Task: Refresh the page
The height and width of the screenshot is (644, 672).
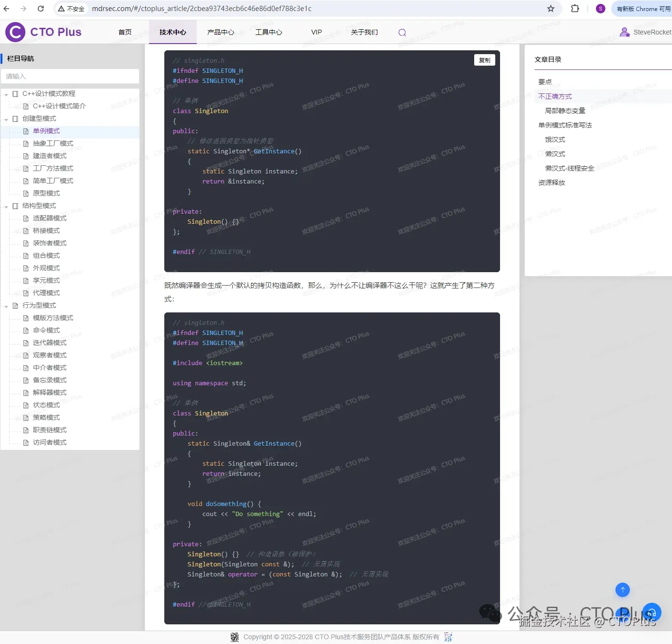Action: click(x=41, y=8)
